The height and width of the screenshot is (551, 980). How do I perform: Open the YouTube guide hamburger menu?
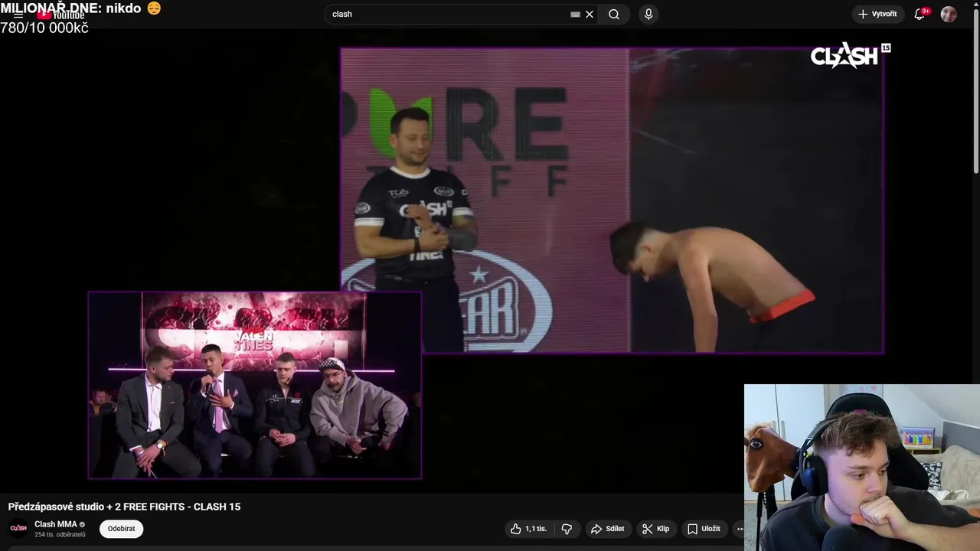click(x=18, y=15)
